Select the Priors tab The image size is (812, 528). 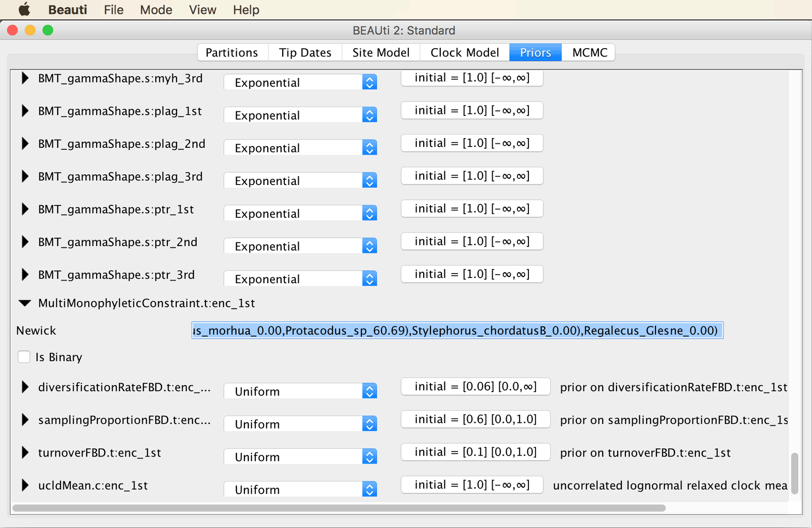point(535,52)
